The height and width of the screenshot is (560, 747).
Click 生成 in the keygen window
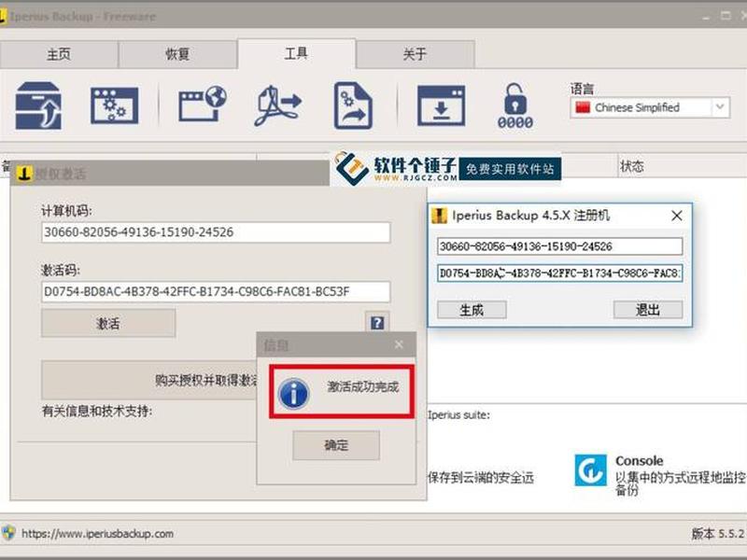pos(472,310)
